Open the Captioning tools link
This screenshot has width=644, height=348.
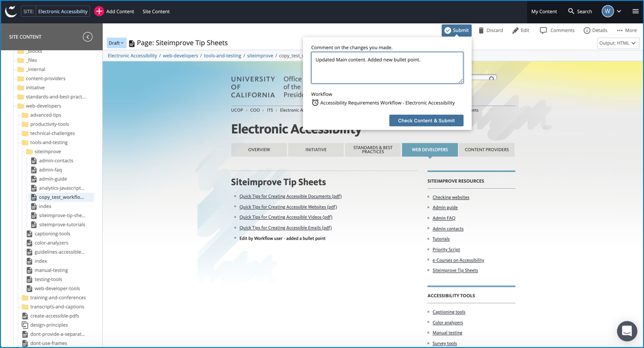coord(449,312)
